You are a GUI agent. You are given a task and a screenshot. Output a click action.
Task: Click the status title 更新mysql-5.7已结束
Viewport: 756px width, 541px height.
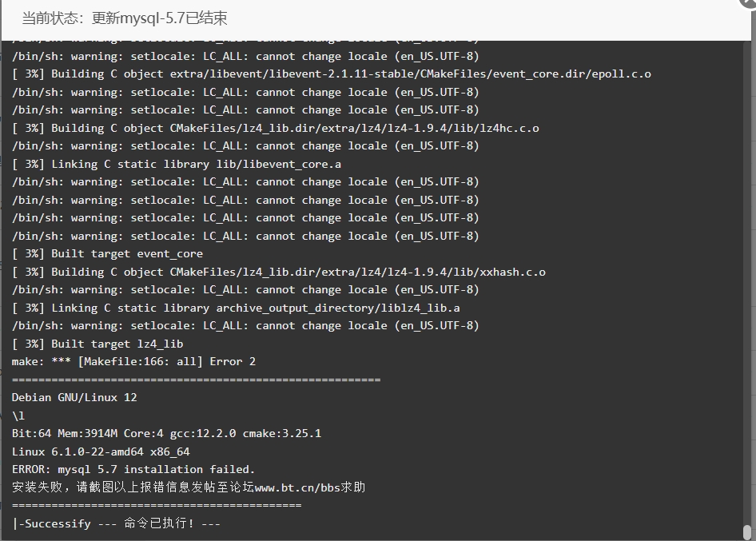159,18
